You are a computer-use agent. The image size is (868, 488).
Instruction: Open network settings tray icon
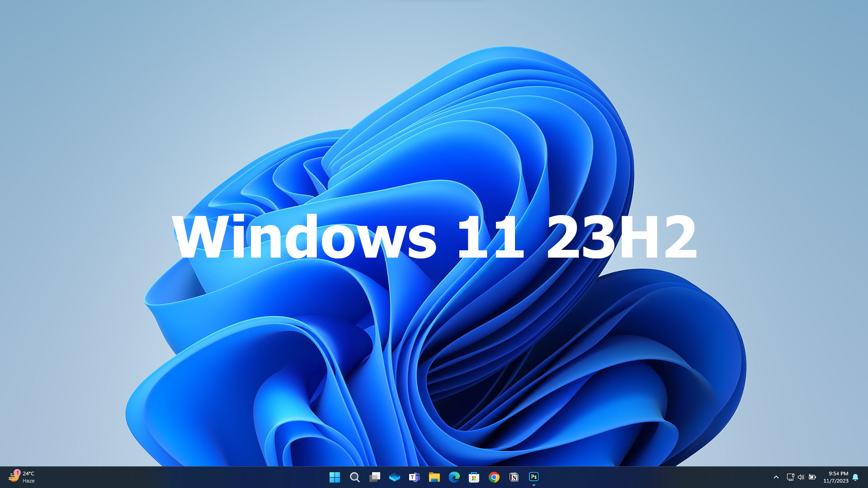click(790, 477)
